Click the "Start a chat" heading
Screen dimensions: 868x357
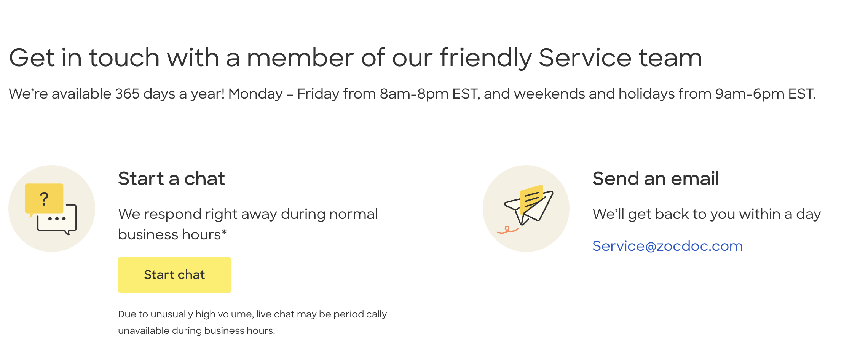[171, 178]
